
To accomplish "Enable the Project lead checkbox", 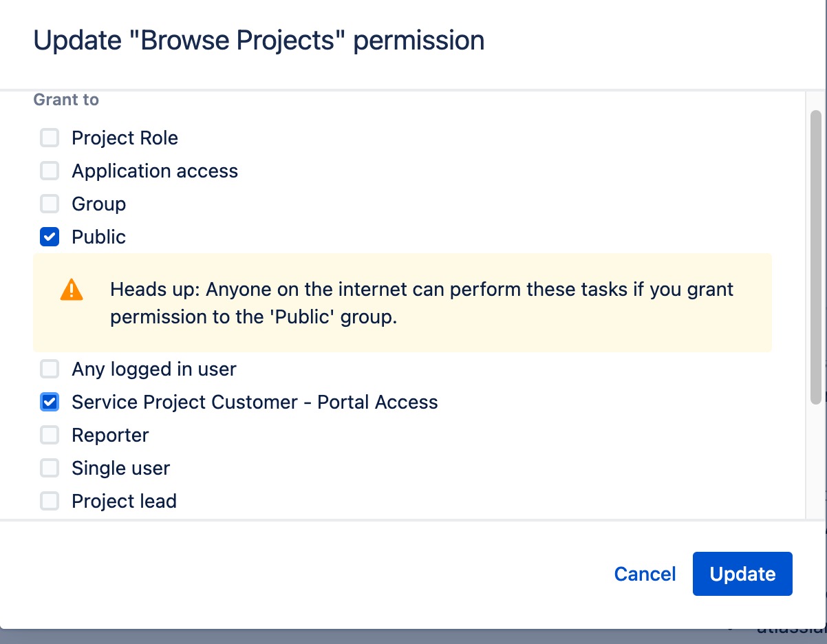I will click(49, 501).
